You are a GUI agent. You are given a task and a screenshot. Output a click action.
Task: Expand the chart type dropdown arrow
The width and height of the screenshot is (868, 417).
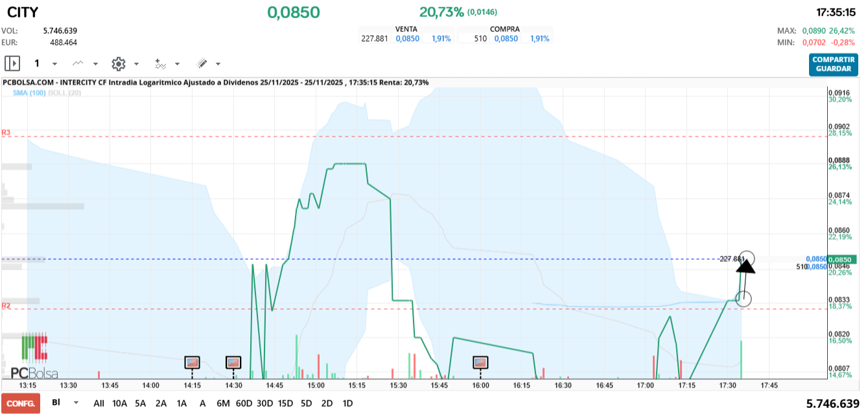click(x=96, y=64)
